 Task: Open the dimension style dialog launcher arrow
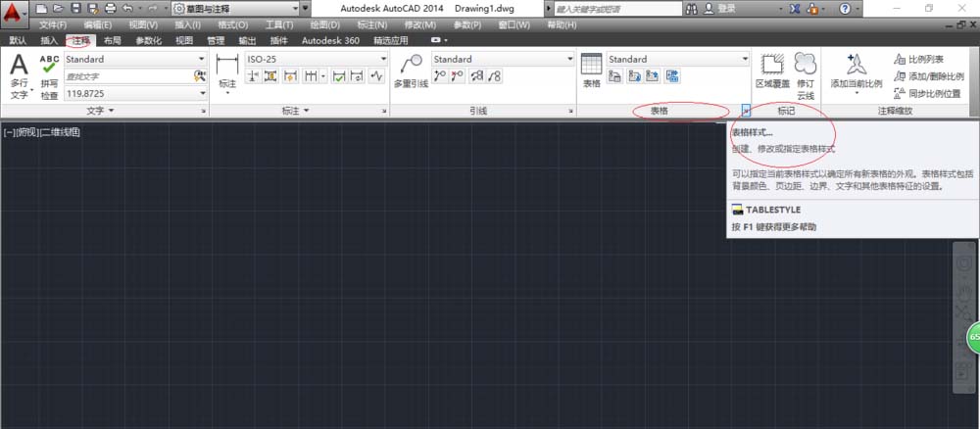tap(384, 111)
